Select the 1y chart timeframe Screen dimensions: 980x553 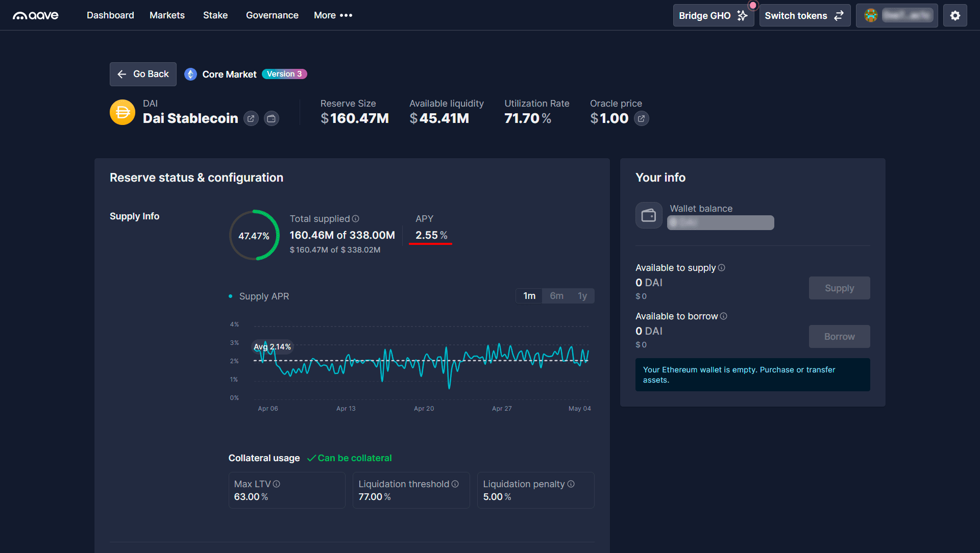tap(582, 296)
